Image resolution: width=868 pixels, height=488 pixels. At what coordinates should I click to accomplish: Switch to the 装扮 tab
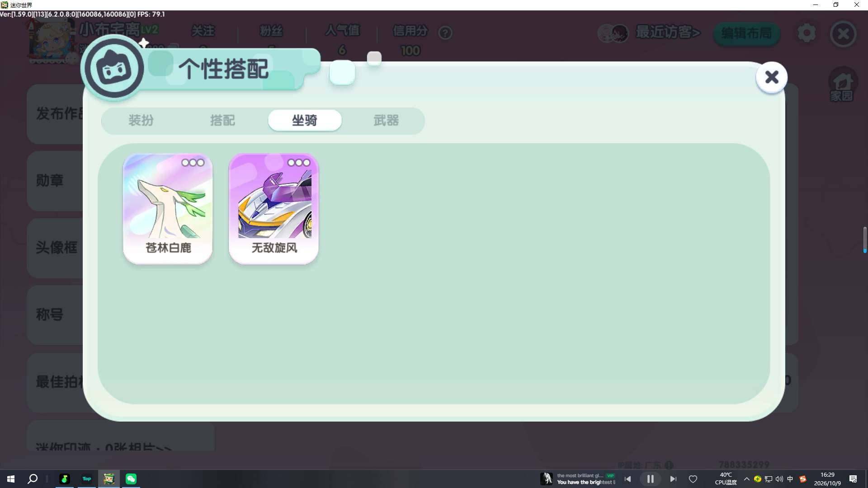141,121
